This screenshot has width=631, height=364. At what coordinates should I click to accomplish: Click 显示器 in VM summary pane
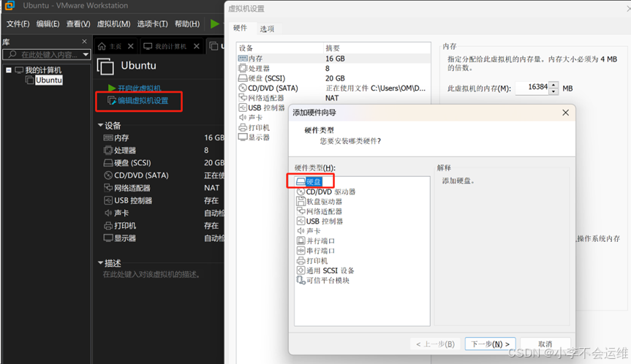point(120,238)
